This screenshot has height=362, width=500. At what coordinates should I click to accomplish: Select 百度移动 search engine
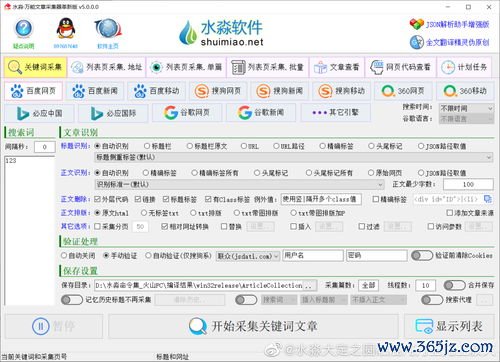[156, 91]
